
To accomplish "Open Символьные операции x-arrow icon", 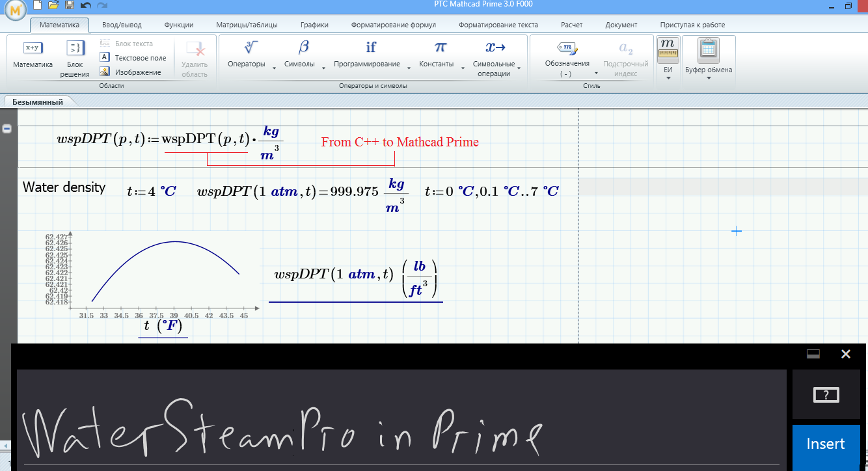I will click(495, 47).
